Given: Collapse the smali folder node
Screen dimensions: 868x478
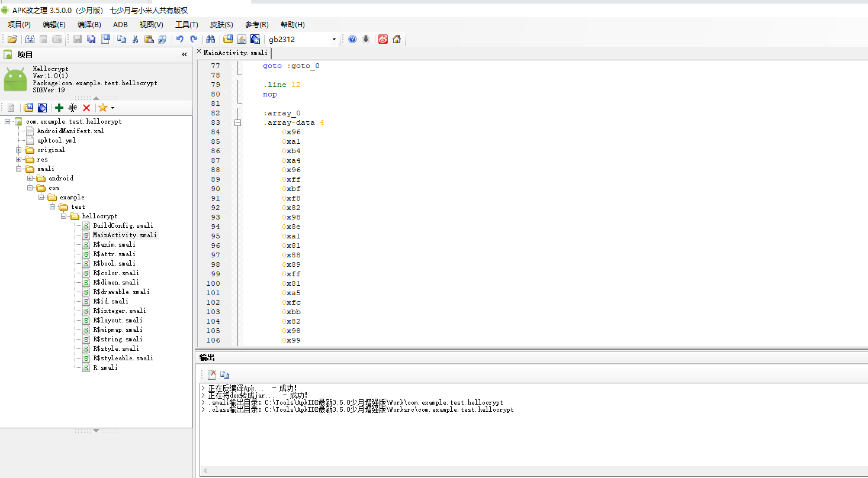Looking at the screenshot, I should pyautogui.click(x=19, y=169).
